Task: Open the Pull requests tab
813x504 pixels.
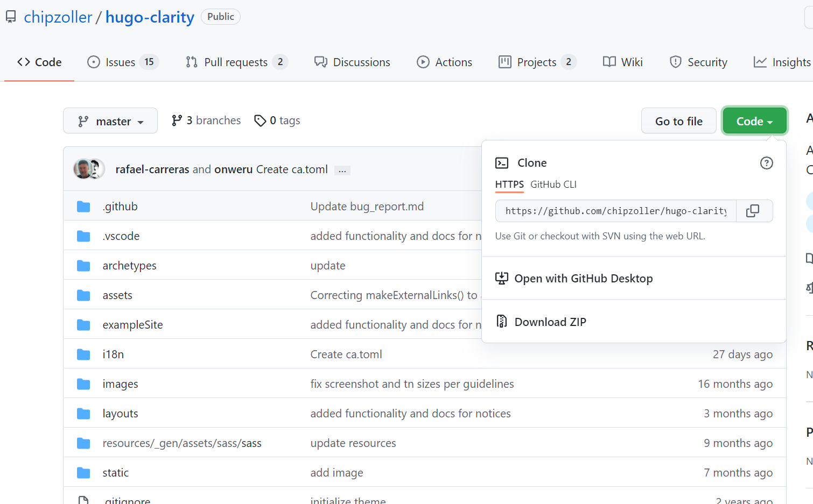Action: point(235,62)
